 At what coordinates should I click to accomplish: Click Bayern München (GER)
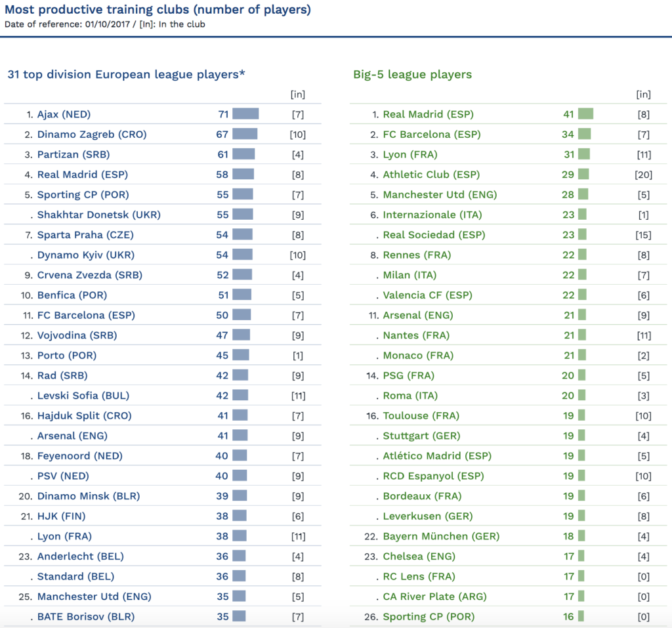441,537
